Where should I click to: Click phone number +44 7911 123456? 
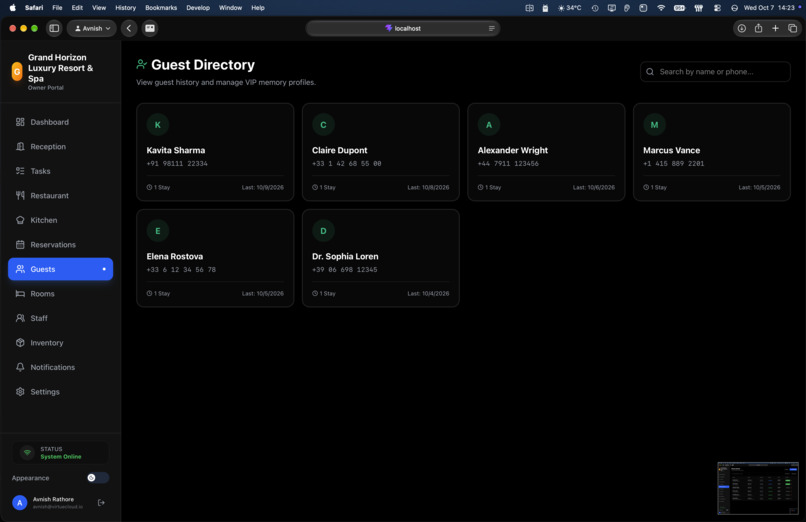508,163
